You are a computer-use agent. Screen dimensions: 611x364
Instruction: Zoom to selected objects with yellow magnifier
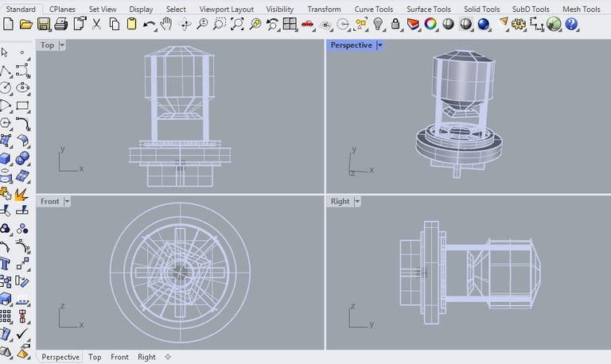pyautogui.click(x=255, y=25)
